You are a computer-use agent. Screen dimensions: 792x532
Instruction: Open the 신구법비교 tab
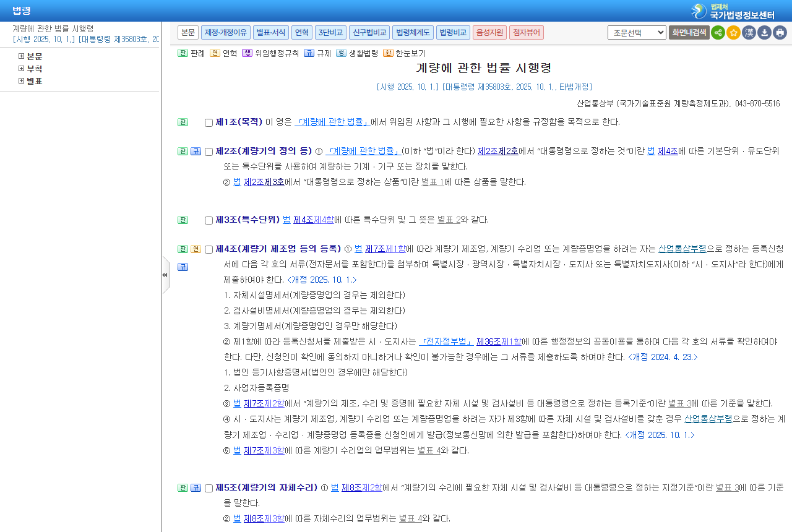tap(369, 32)
